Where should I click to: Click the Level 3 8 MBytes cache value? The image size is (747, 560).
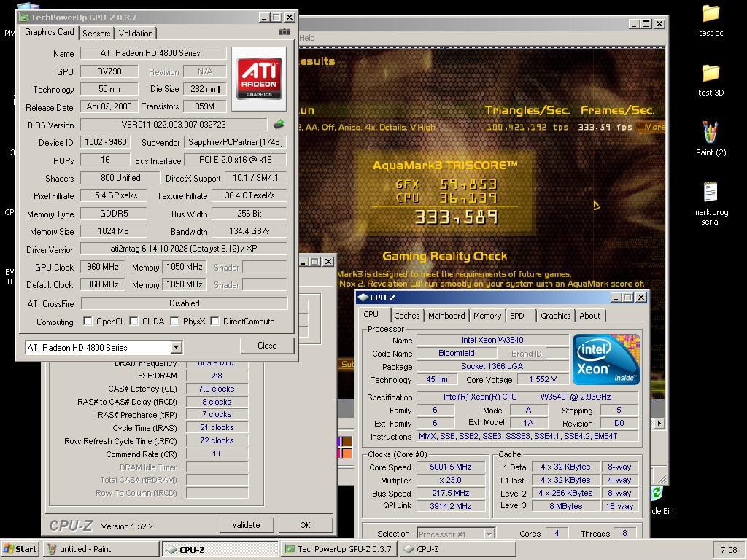[x=565, y=506]
